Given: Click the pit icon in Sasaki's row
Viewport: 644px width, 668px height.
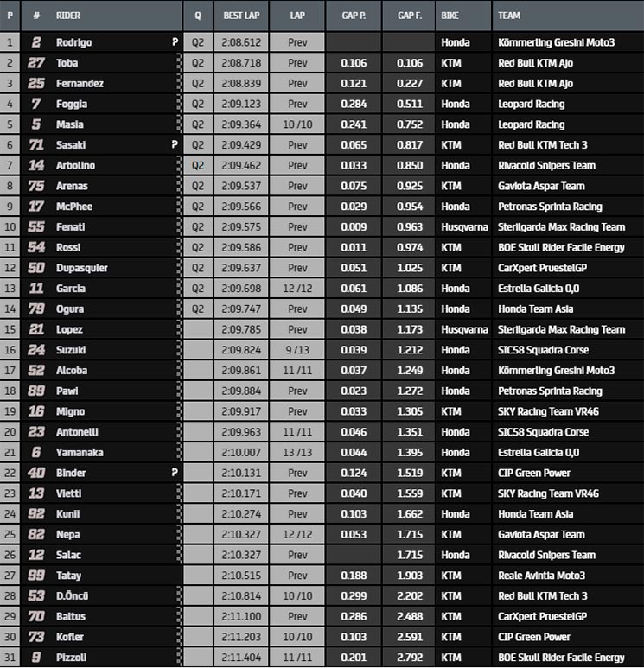Looking at the screenshot, I should coord(175,145).
